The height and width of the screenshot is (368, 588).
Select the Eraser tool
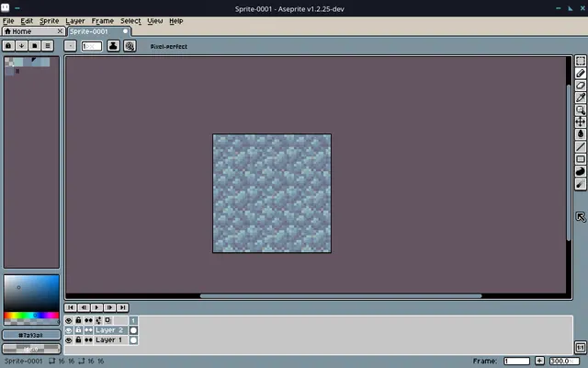[x=580, y=86]
